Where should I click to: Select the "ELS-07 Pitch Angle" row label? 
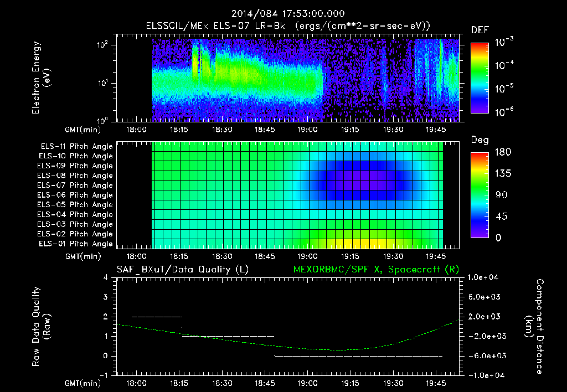[x=75, y=185]
